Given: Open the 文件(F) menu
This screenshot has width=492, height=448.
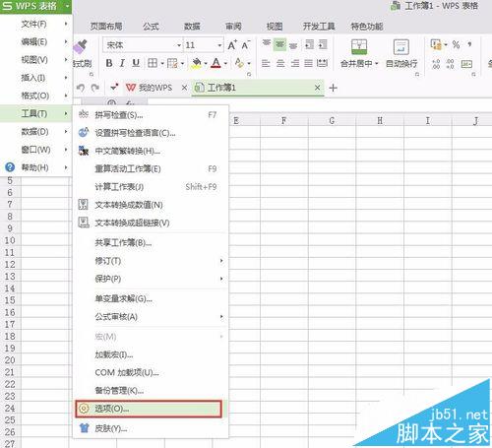Looking at the screenshot, I should [x=35, y=24].
